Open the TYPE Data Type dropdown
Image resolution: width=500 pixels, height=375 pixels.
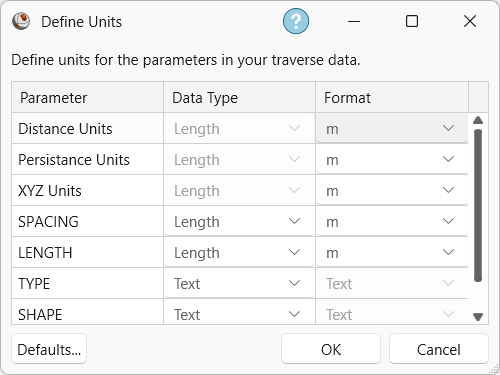point(239,283)
